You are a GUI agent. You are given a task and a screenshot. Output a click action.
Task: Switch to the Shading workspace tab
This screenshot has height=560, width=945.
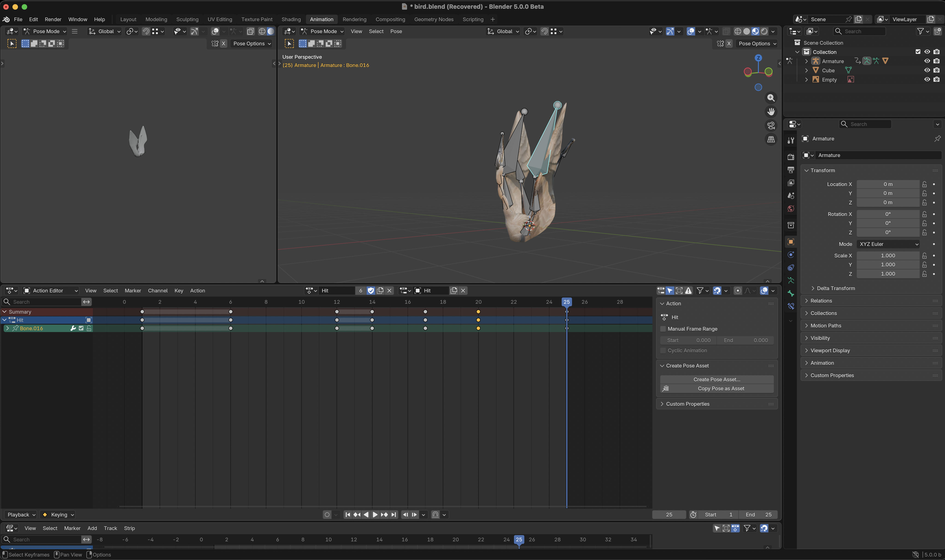[291, 19]
